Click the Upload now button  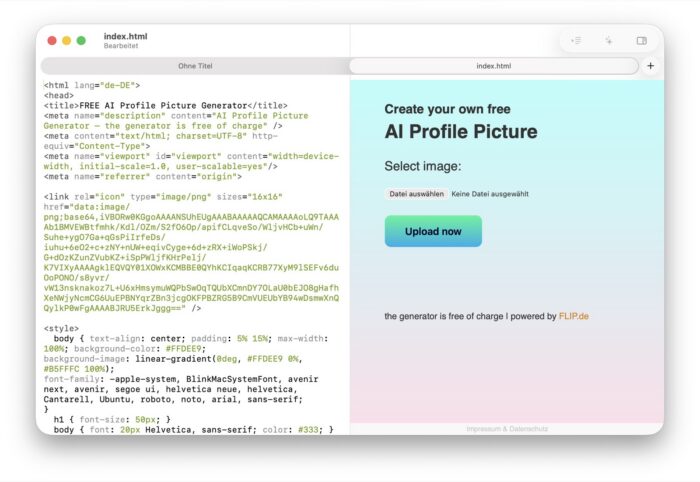(x=433, y=231)
